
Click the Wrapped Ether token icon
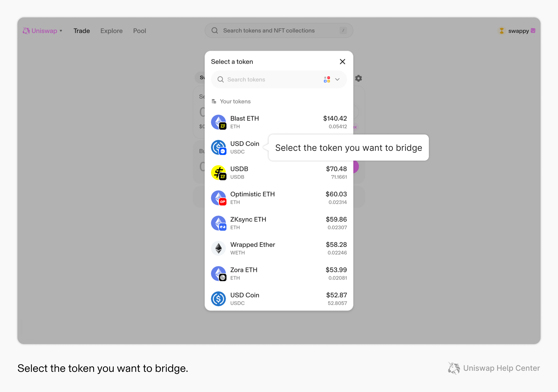(219, 248)
